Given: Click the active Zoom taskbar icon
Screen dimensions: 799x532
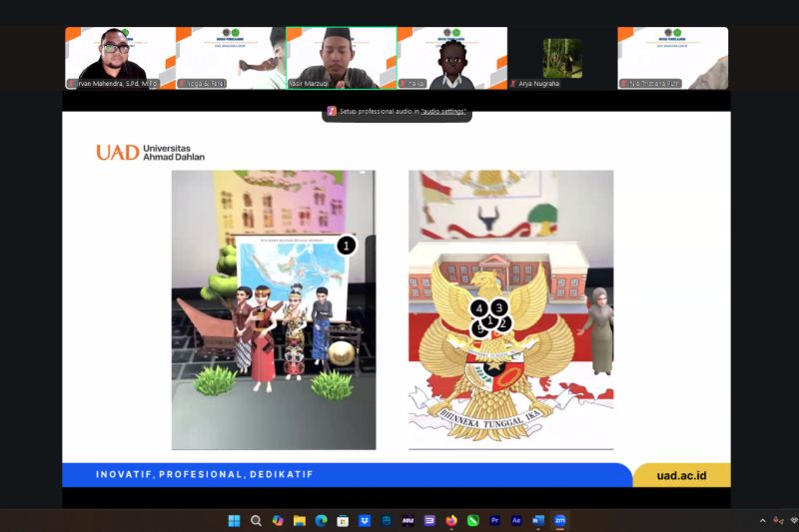Looking at the screenshot, I should (x=560, y=520).
